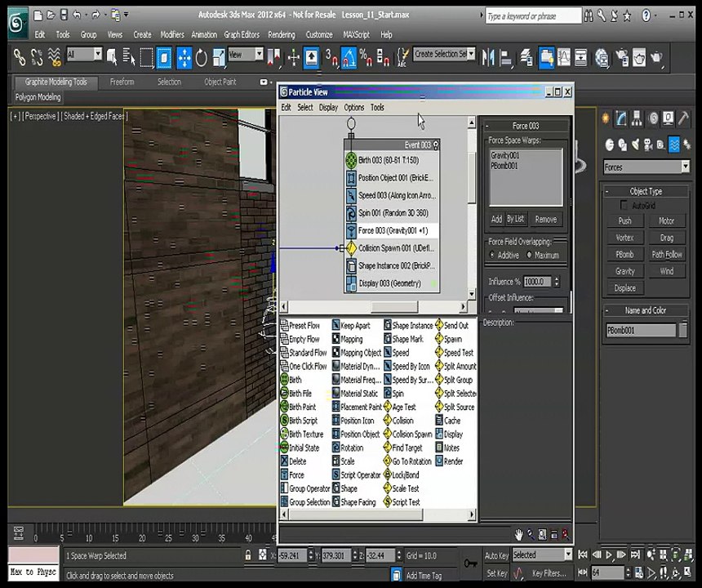Viewport: 702px width, 588px height.
Task: Click the Align tool icon
Action: [506, 57]
